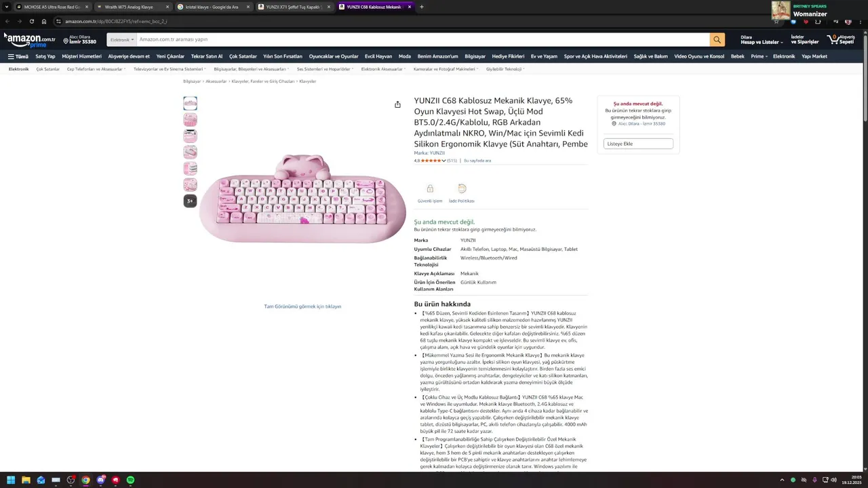This screenshot has height=488, width=868.
Task: Click delivery location İzmir 35380 in header
Action: tap(79, 40)
